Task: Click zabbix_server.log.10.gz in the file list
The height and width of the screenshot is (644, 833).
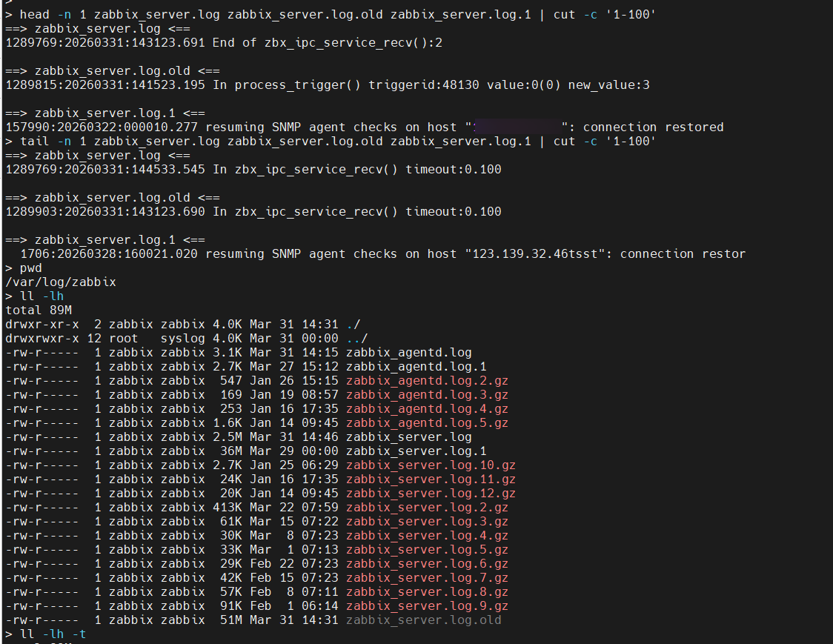Action: pyautogui.click(x=431, y=465)
